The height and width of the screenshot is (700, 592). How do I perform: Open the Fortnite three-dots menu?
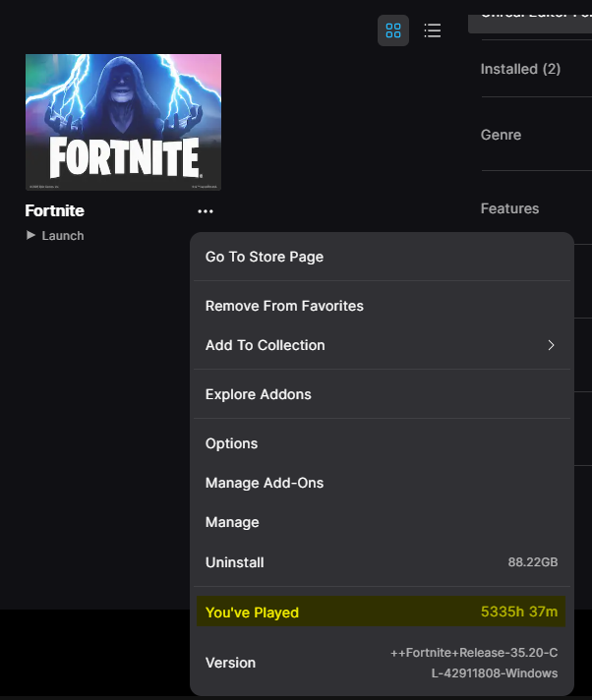[206, 211]
